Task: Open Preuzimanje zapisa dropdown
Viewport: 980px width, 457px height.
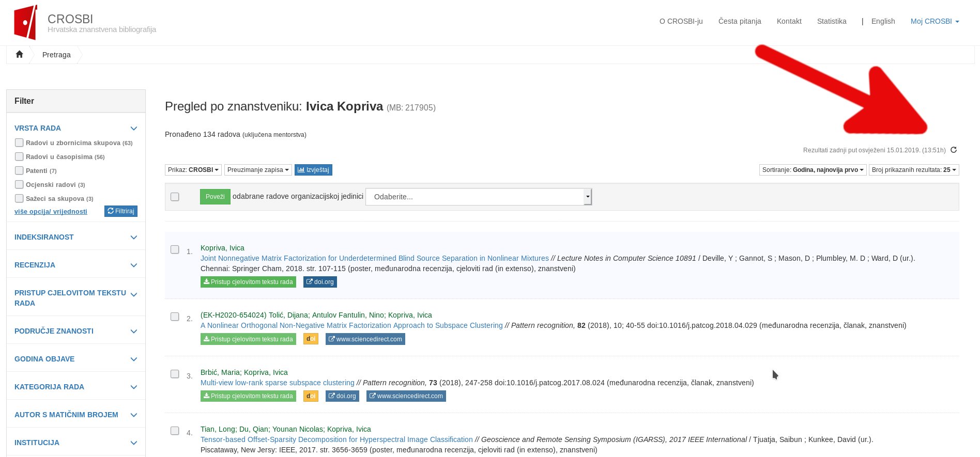Action: 258,170
